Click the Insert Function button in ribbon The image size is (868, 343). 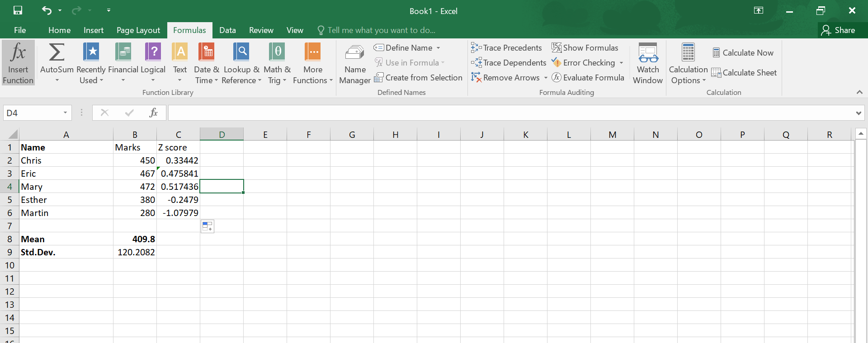point(18,63)
